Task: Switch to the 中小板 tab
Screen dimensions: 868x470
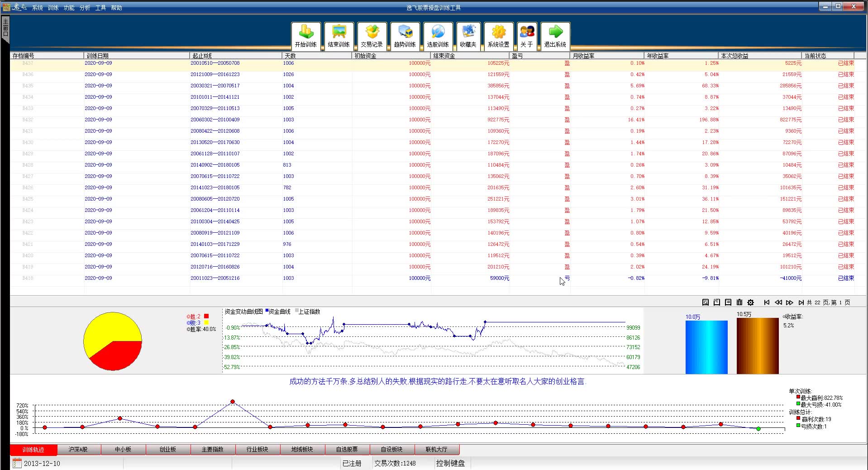Action: pyautogui.click(x=123, y=450)
